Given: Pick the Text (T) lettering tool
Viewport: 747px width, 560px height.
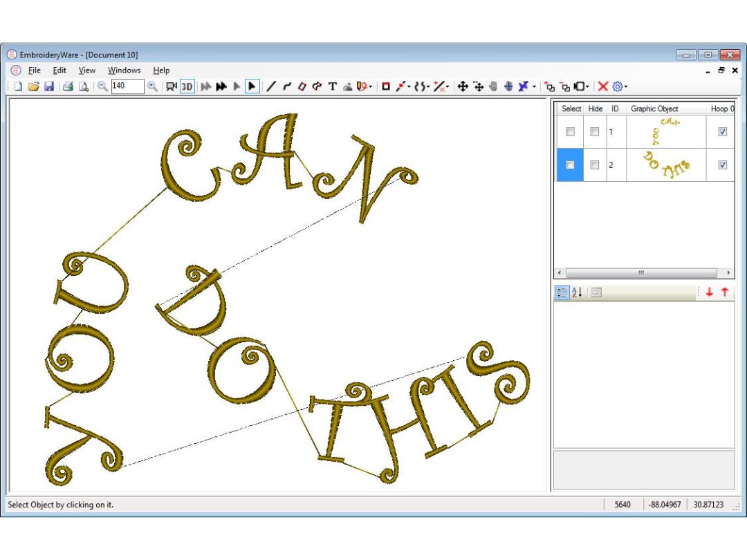Looking at the screenshot, I should point(333,86).
